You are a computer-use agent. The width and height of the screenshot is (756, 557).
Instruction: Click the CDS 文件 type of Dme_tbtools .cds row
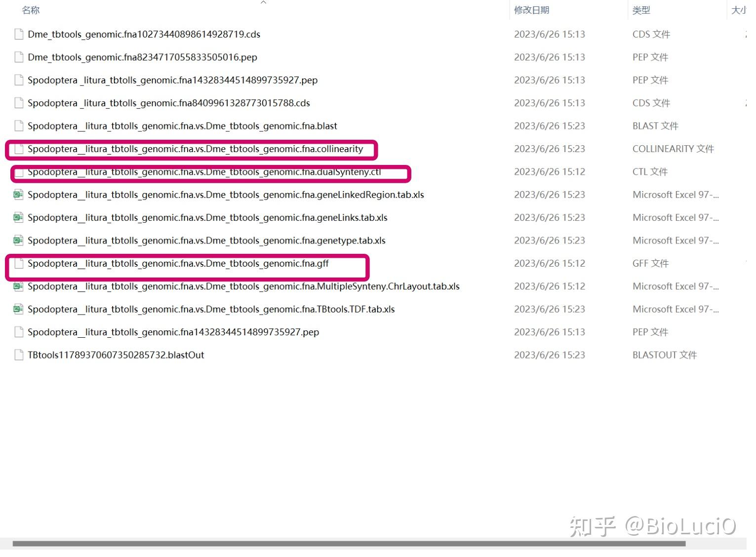(651, 34)
